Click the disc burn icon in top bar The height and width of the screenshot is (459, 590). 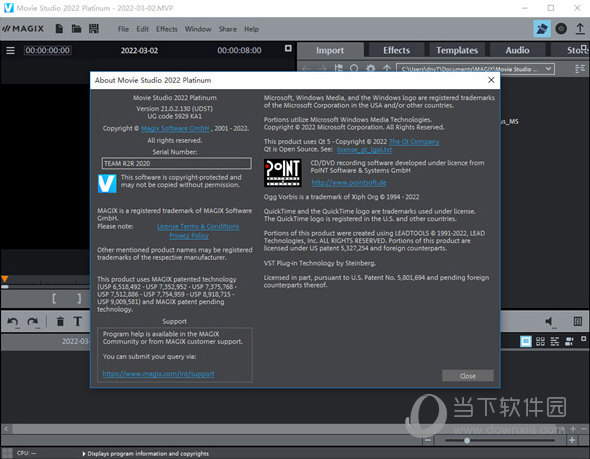pos(561,29)
